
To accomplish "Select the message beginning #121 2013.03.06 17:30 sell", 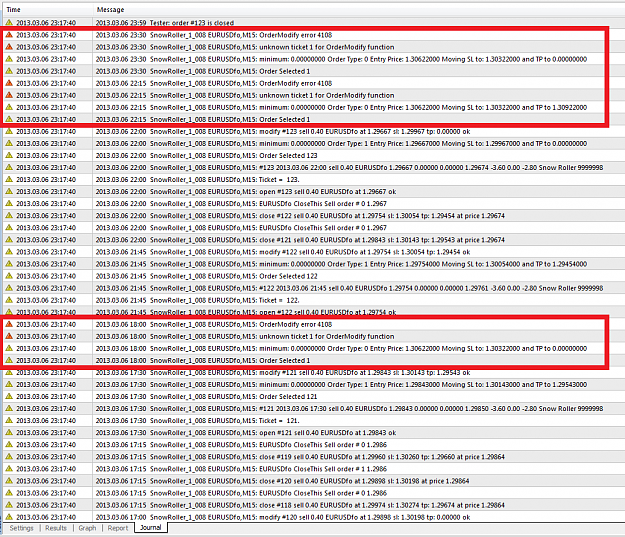I will [349, 408].
